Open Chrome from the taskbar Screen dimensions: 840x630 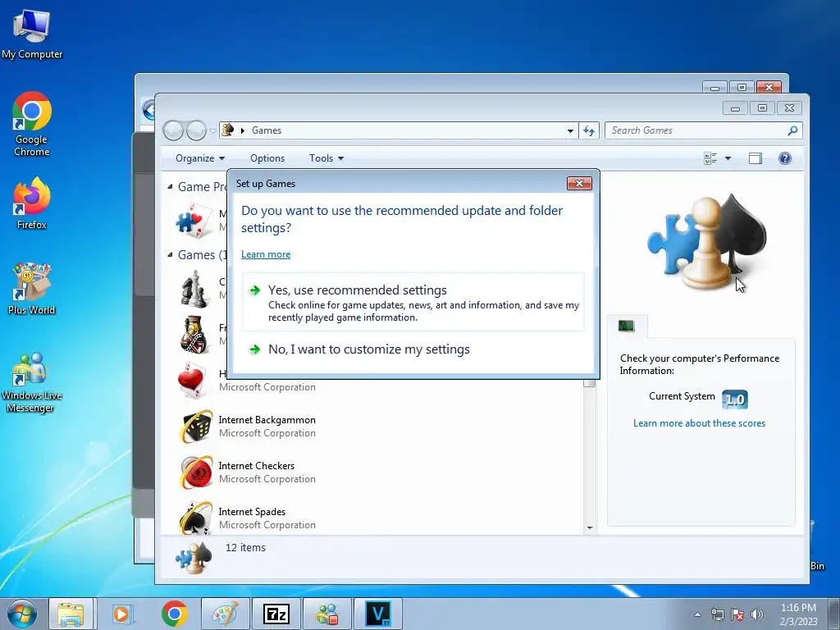point(174,614)
